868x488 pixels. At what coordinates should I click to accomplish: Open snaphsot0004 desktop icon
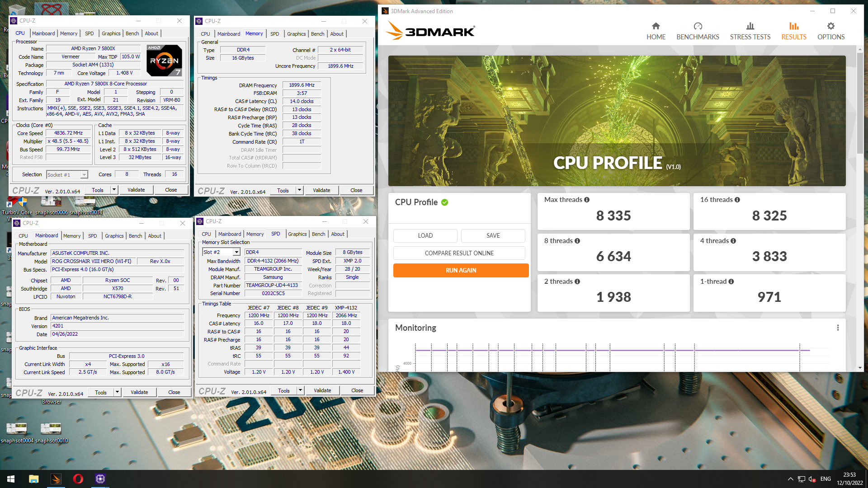17,432
